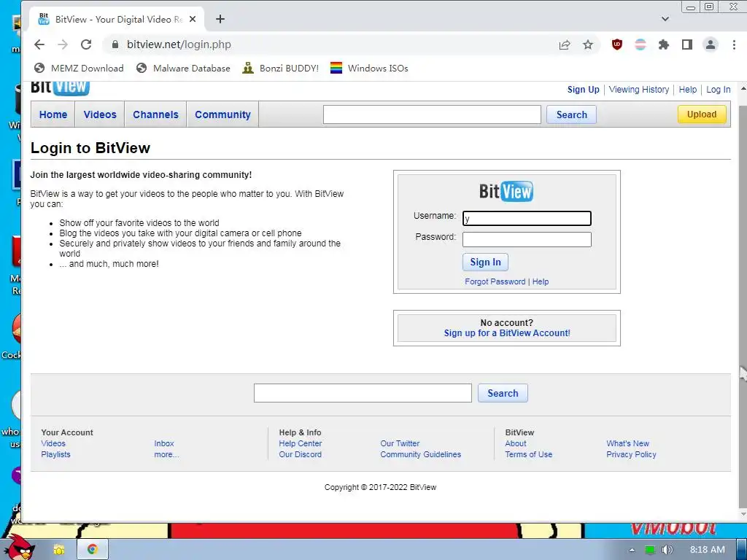This screenshot has height=560, width=747.
Task: Open the Help link under Sign In
Action: (x=541, y=281)
